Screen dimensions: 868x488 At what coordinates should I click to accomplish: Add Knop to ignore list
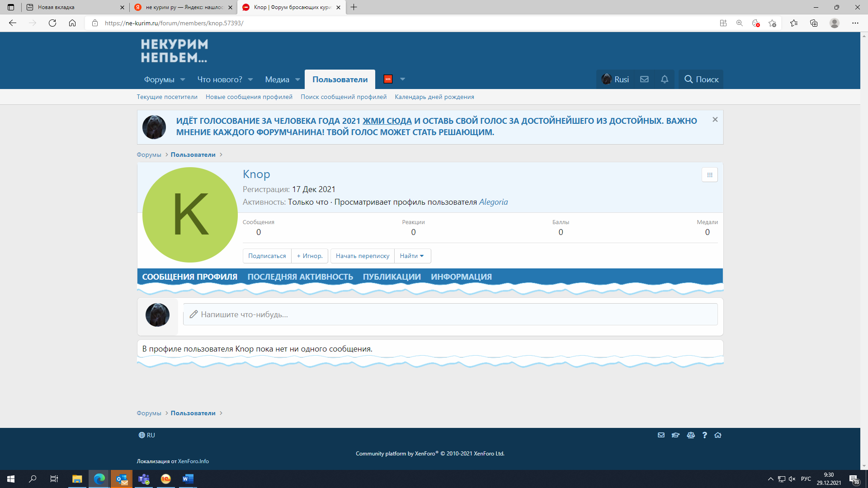click(310, 256)
